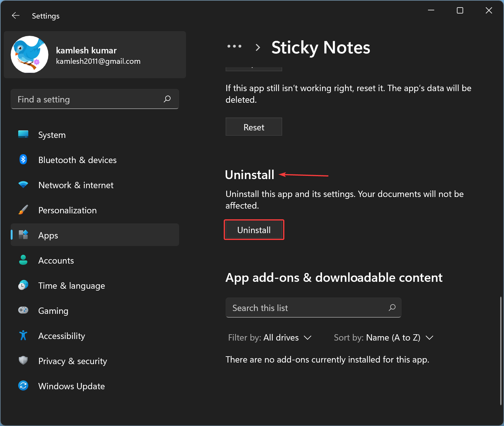This screenshot has width=504, height=426.
Task: Click the vertical scrollbar thumb
Action: pyautogui.click(x=501, y=351)
